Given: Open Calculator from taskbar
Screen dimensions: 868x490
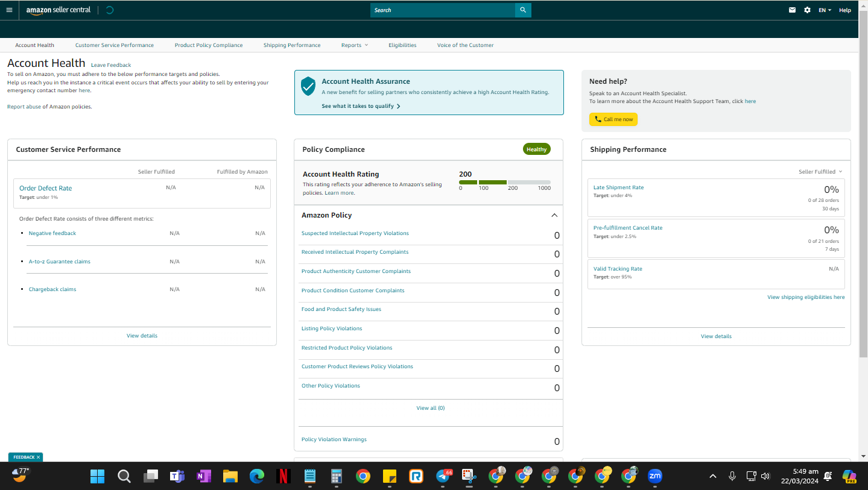Looking at the screenshot, I should pos(337,476).
